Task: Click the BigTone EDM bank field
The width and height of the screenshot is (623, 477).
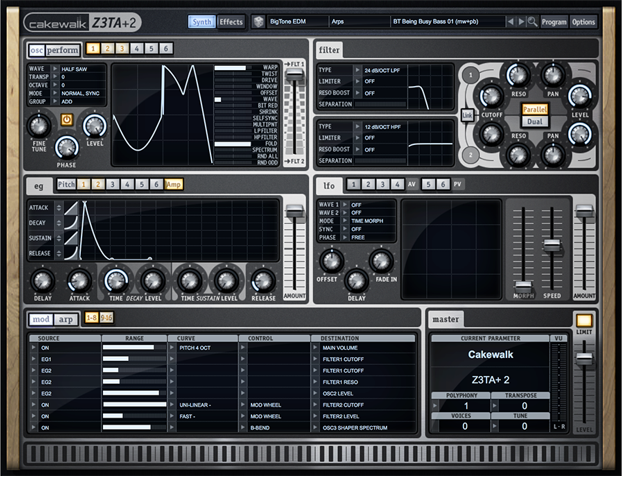Action: [298, 21]
